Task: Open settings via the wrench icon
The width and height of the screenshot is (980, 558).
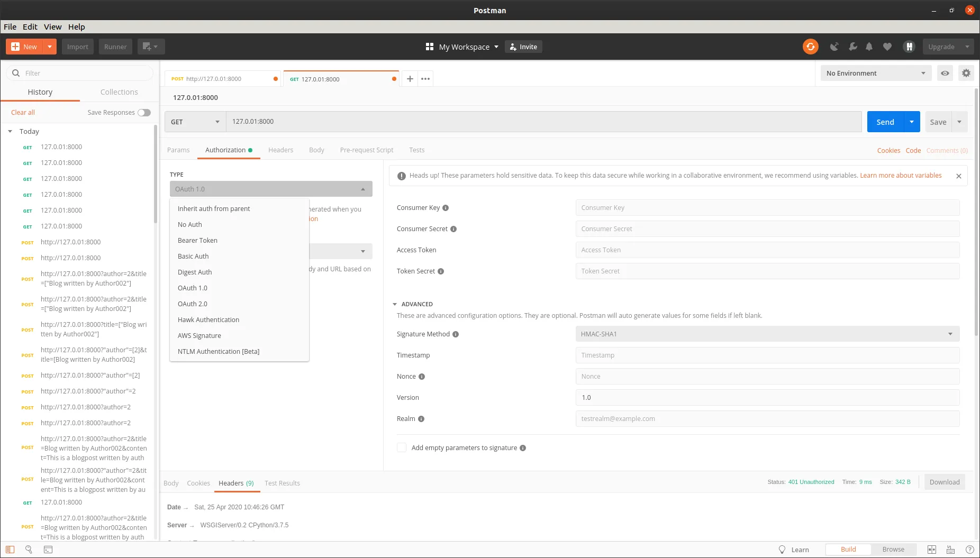Action: 852,47
